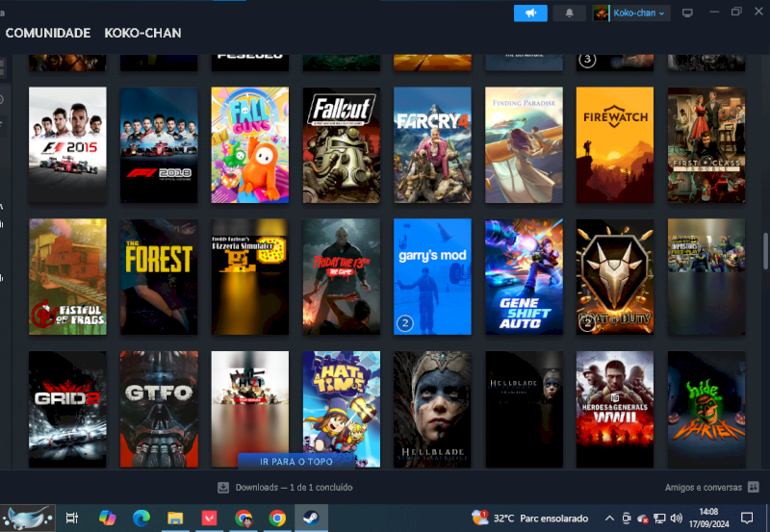Select the Fallout game cover
The image size is (770, 532).
pos(342,144)
